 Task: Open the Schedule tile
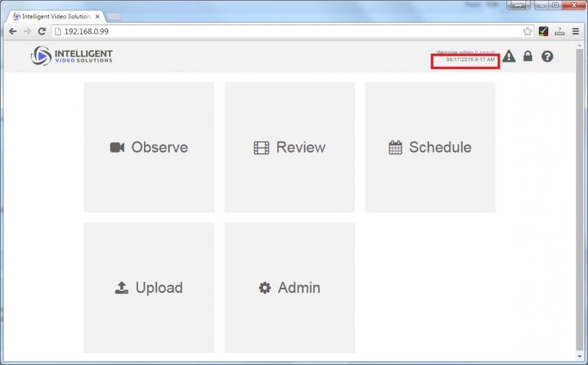(x=430, y=148)
